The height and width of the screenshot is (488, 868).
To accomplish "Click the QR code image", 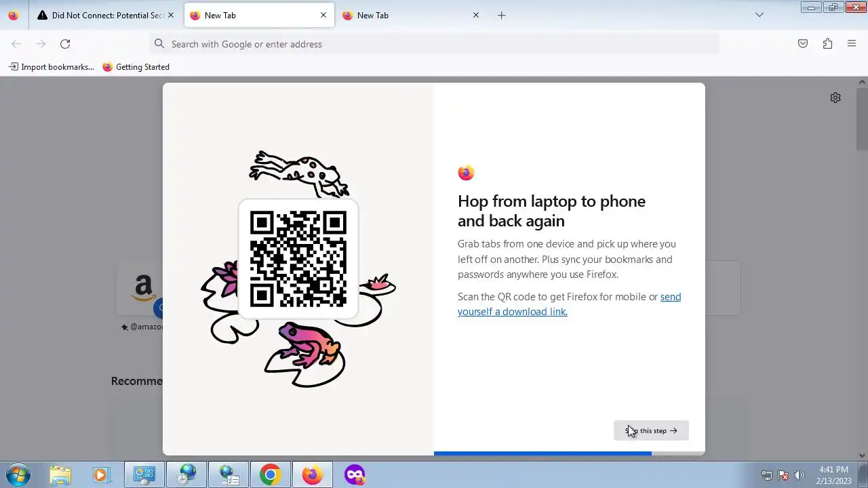I will click(298, 259).
